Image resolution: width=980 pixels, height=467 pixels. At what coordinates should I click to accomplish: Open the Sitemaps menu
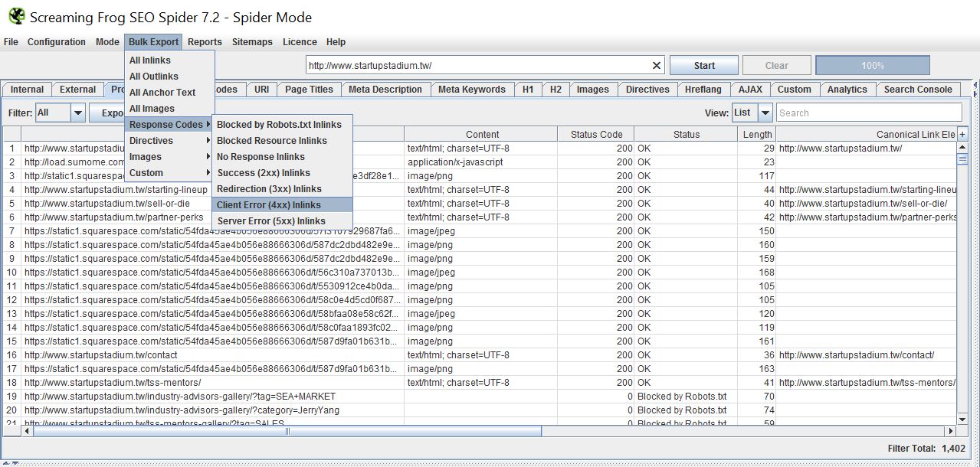click(x=252, y=42)
